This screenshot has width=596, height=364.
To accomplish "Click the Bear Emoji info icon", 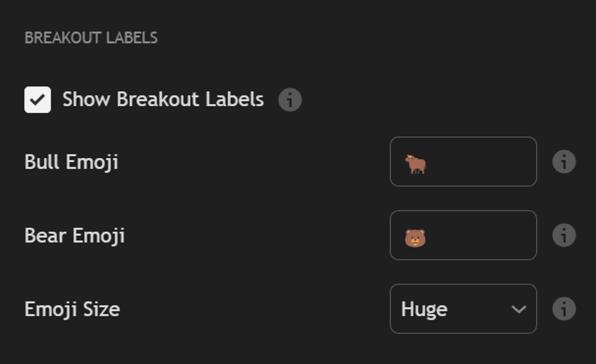I will [x=564, y=235].
